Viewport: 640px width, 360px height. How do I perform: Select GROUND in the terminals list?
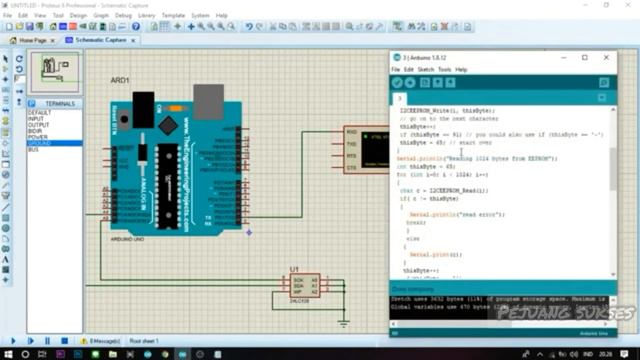click(55, 143)
